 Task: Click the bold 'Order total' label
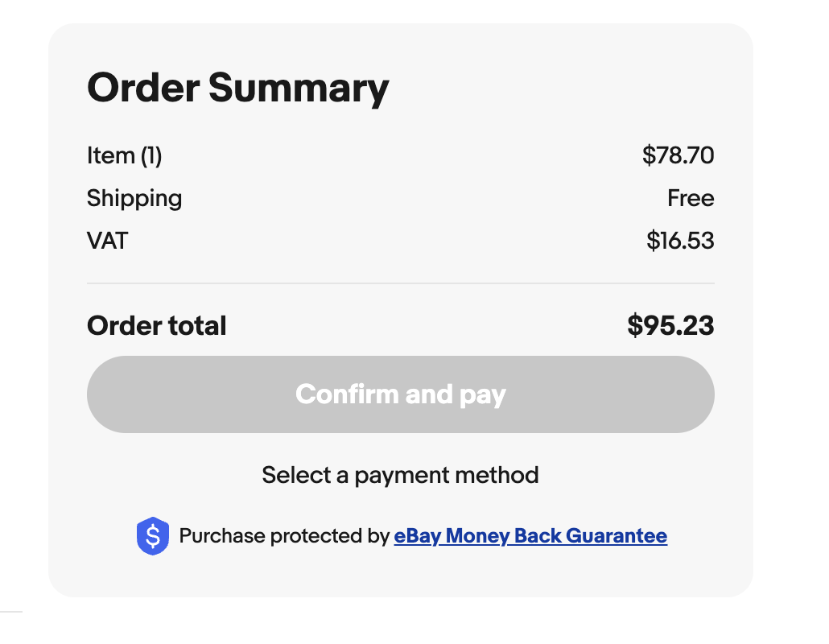point(157,326)
